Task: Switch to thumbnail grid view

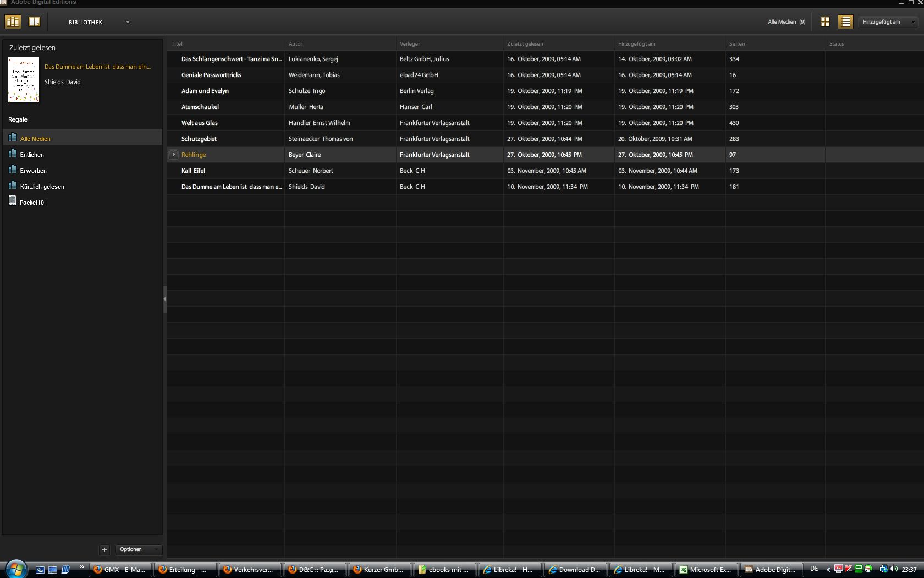Action: tap(825, 22)
